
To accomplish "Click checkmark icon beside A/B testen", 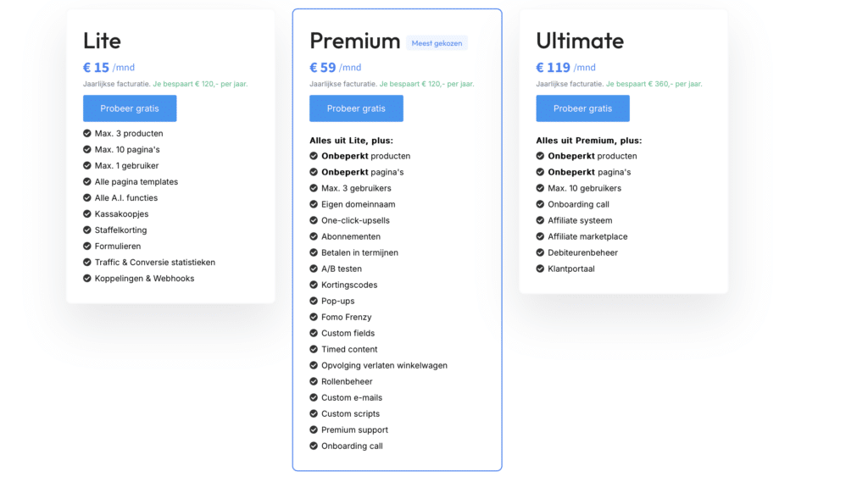I will 314,269.
